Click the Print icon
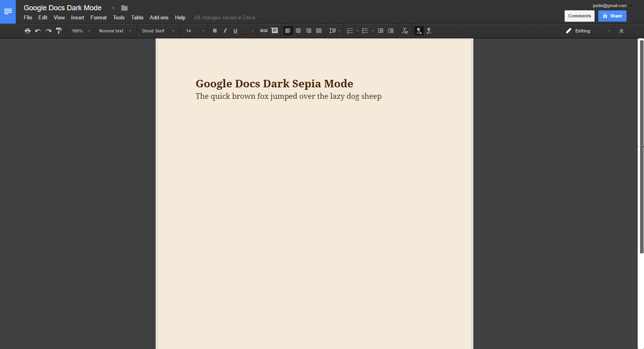Screen dimensions: 644x349 [28, 31]
